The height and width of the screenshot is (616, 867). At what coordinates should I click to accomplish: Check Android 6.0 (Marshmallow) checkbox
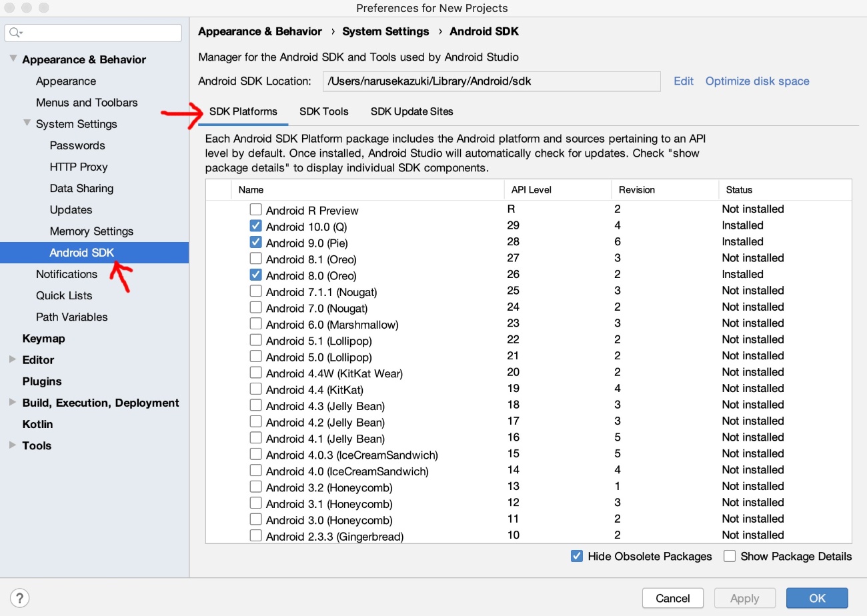click(255, 324)
